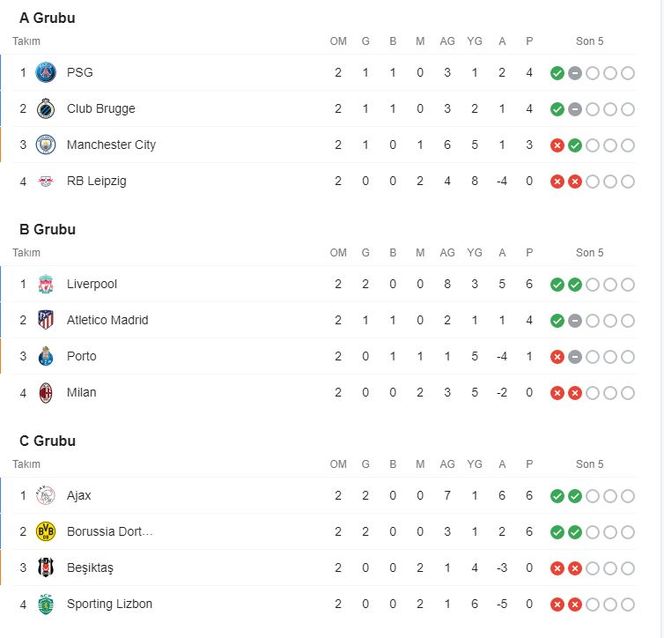This screenshot has width=664, height=638.
Task: Click the Manchester City badge
Action: click(46, 145)
